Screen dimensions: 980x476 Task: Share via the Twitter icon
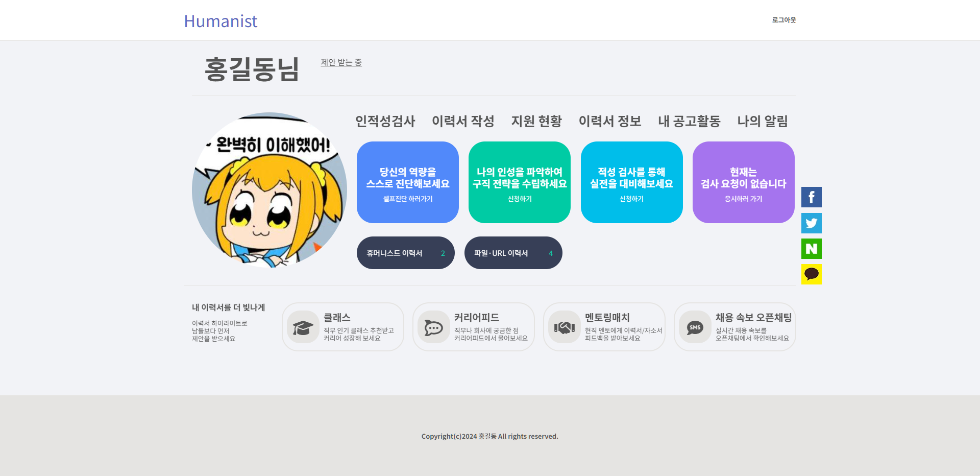811,223
